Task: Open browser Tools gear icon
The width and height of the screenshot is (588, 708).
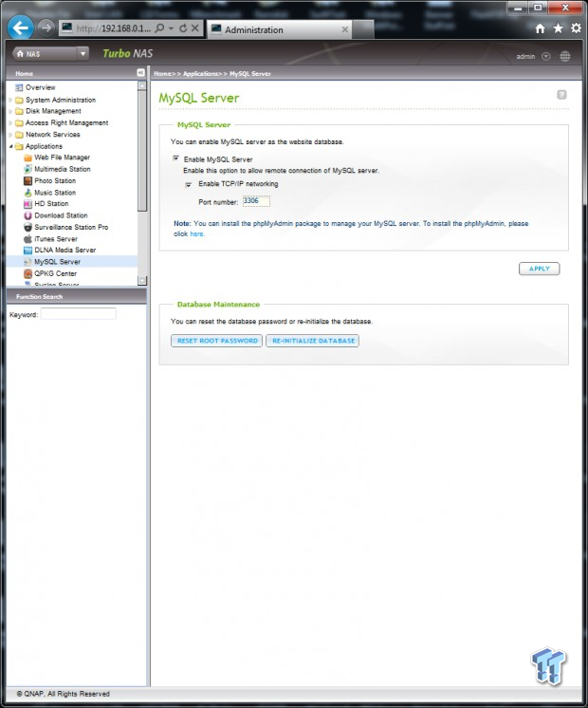Action: pyautogui.click(x=576, y=28)
